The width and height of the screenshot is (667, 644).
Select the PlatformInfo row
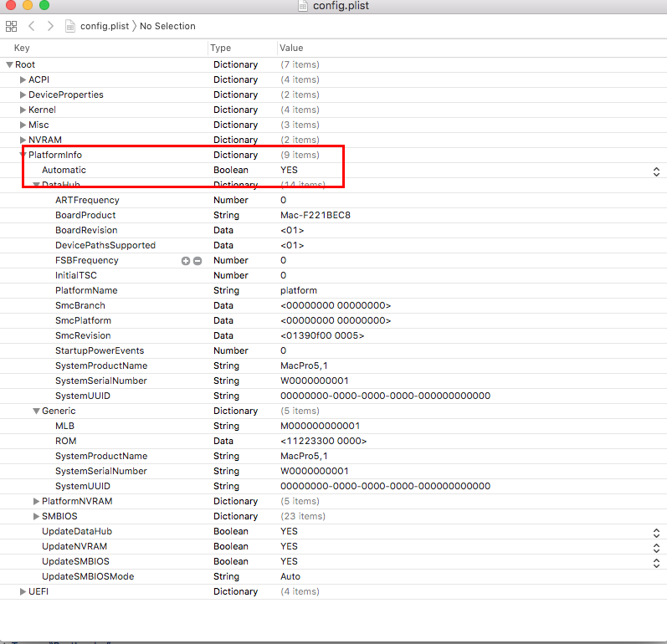tap(333, 156)
